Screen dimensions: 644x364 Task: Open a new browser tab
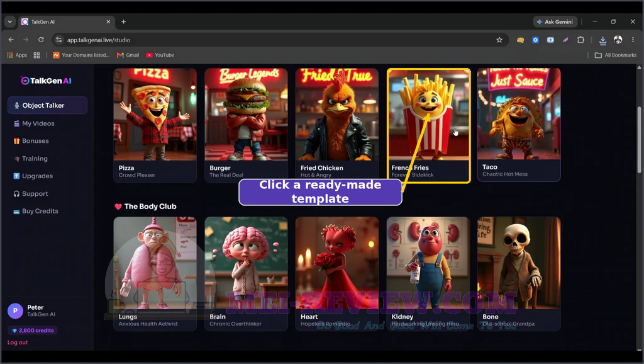[124, 22]
